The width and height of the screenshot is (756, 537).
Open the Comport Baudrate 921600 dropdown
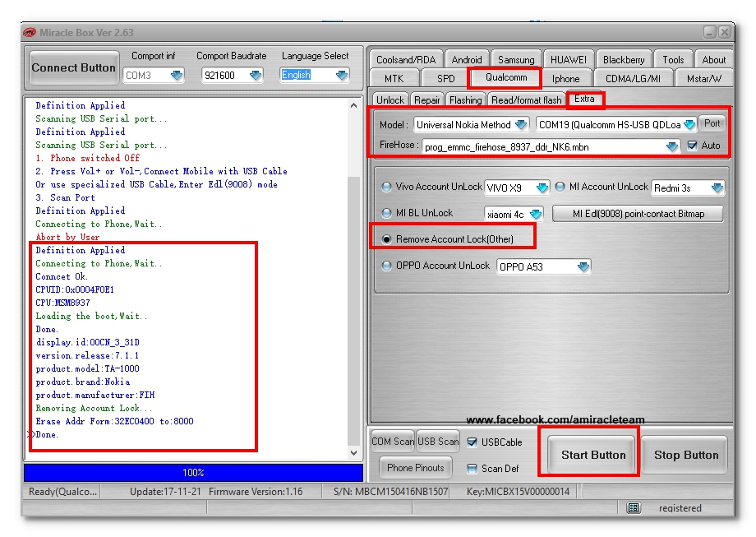256,76
